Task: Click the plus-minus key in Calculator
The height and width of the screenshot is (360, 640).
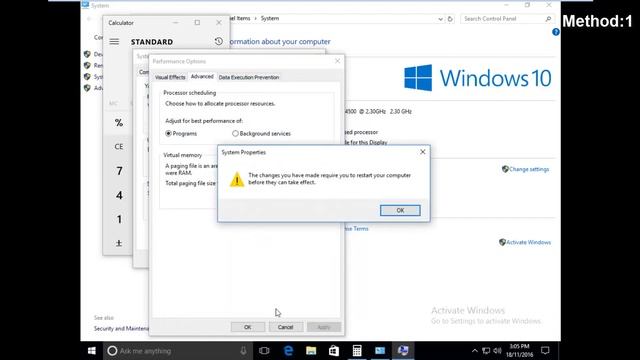Action: [119, 243]
